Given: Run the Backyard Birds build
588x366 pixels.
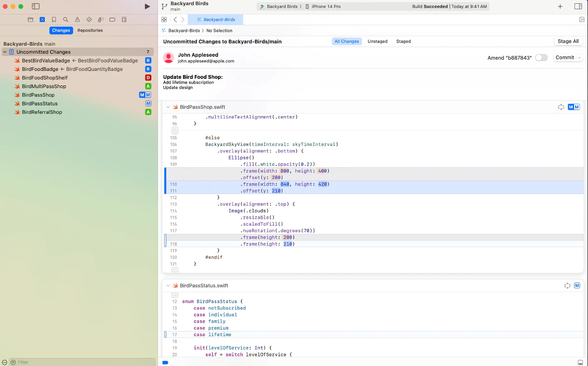Looking at the screenshot, I should coord(147,7).
